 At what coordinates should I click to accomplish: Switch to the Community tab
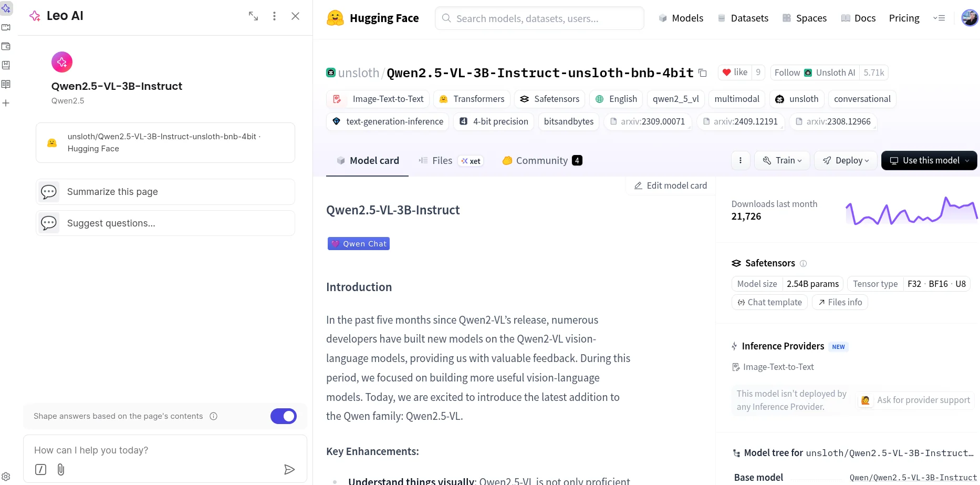click(542, 161)
